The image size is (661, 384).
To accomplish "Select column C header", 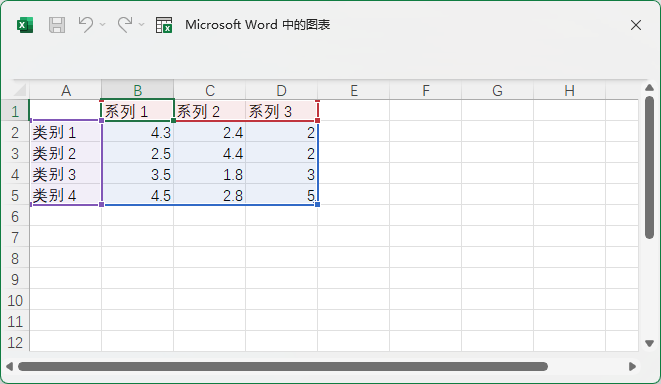I will 210,90.
